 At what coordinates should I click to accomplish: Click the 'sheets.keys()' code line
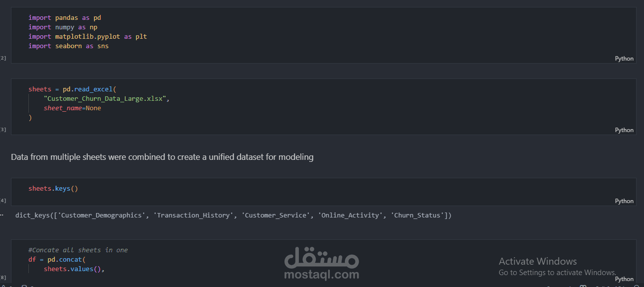tap(53, 188)
